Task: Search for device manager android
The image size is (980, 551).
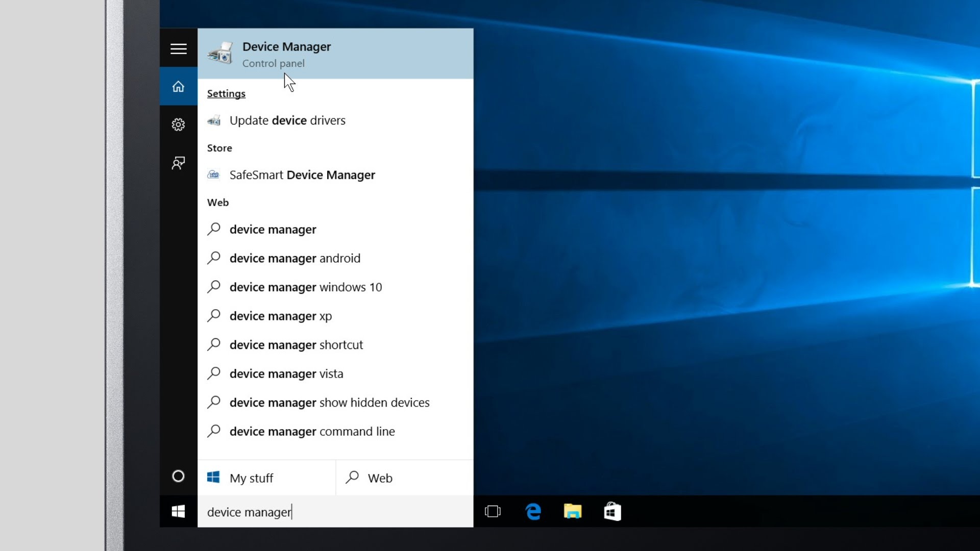Action: (x=295, y=258)
